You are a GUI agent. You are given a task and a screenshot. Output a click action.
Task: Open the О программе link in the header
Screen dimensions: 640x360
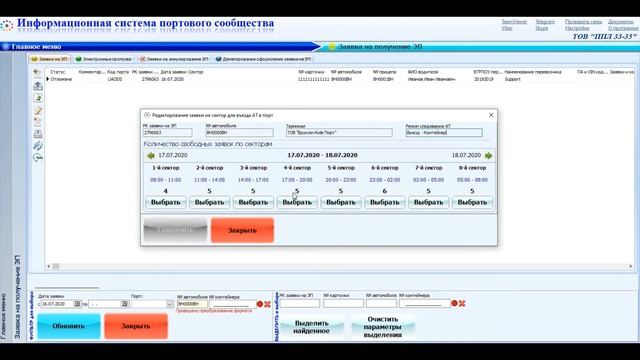(622, 29)
